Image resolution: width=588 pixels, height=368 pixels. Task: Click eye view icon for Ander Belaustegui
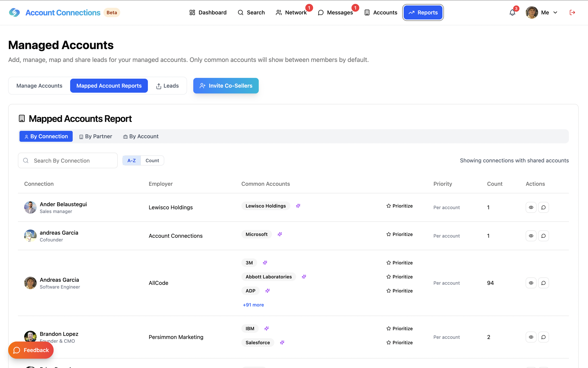click(x=531, y=207)
